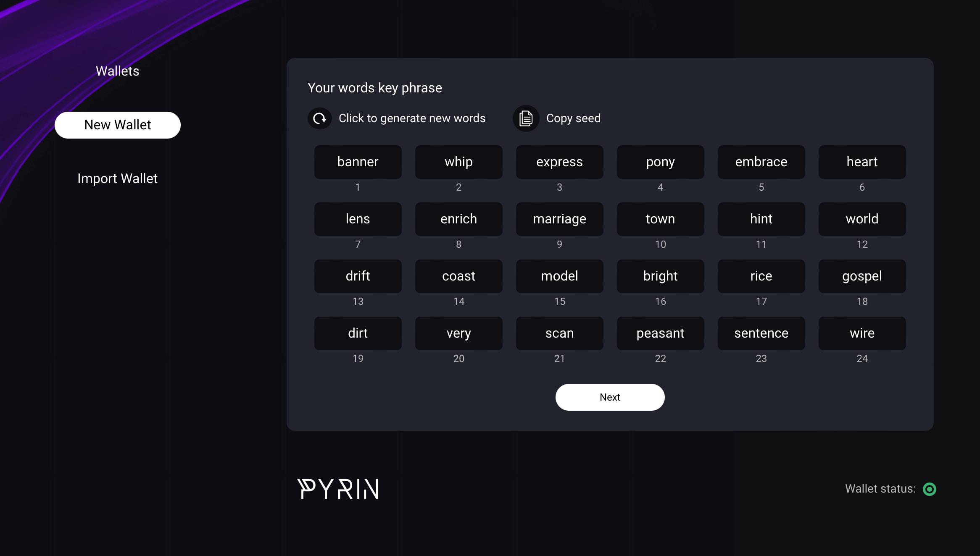
Task: Select the Wallets menu item
Action: 117,71
